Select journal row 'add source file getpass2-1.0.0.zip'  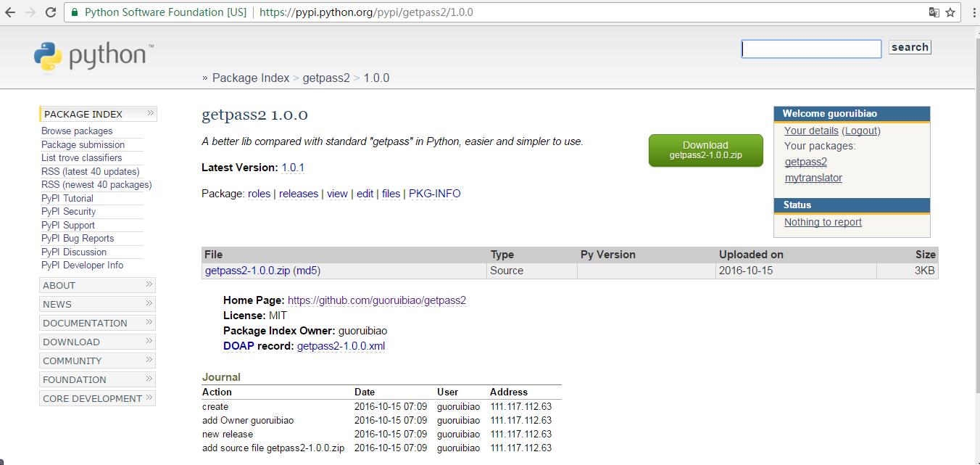pyautogui.click(x=381, y=448)
